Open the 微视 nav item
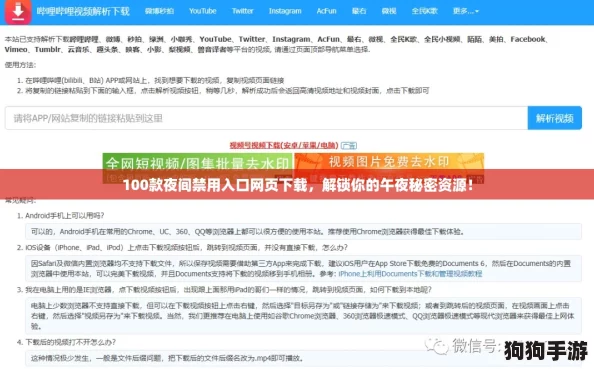 pos(389,11)
